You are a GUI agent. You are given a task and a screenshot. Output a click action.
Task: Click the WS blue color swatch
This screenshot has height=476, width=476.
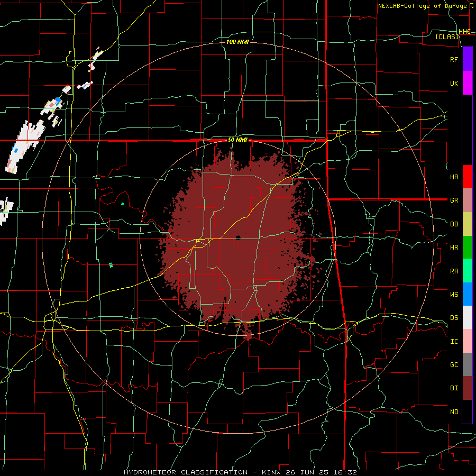tap(467, 294)
